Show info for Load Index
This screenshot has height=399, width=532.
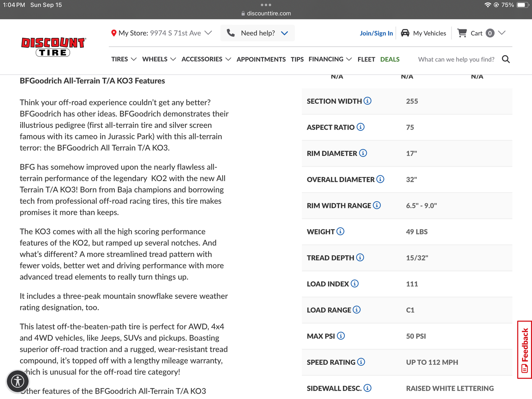[355, 284]
